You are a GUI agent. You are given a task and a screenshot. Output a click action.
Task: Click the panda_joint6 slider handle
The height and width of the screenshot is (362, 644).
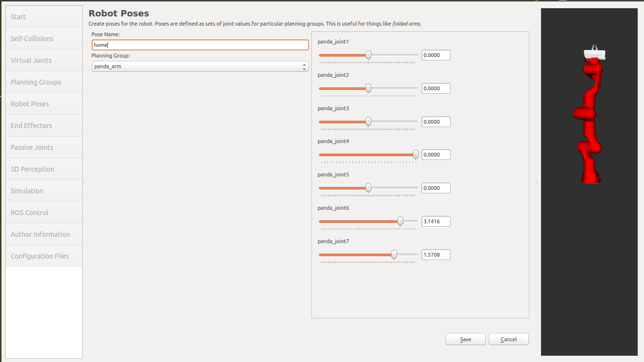pyautogui.click(x=400, y=221)
